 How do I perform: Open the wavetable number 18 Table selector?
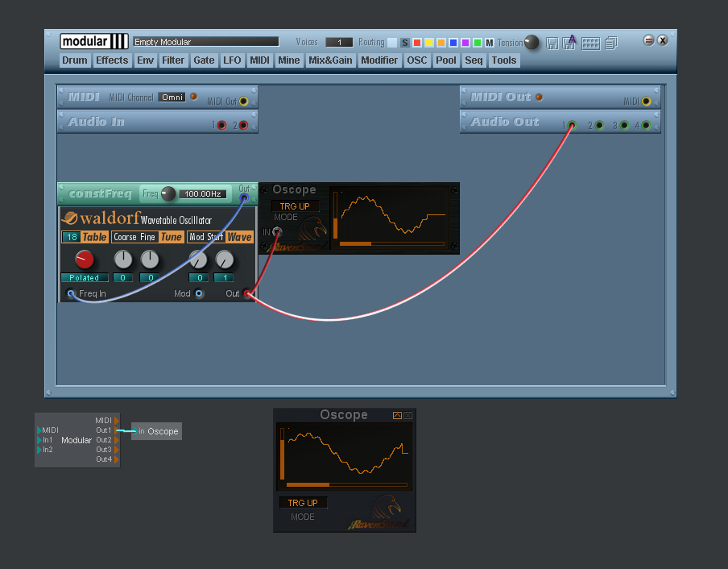(72, 237)
